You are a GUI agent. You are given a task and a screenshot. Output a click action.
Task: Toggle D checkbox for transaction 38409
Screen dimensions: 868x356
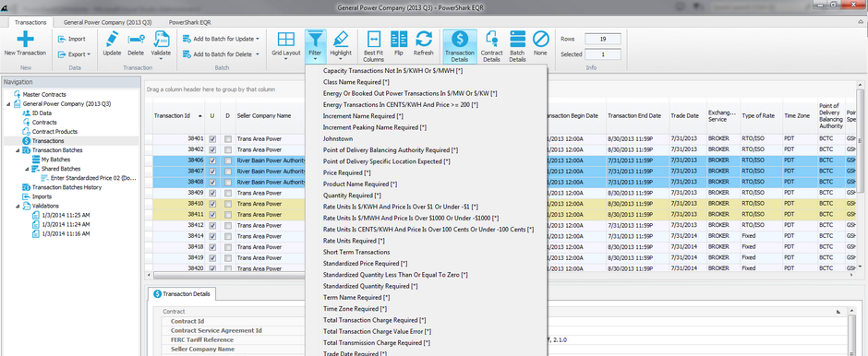click(x=228, y=193)
